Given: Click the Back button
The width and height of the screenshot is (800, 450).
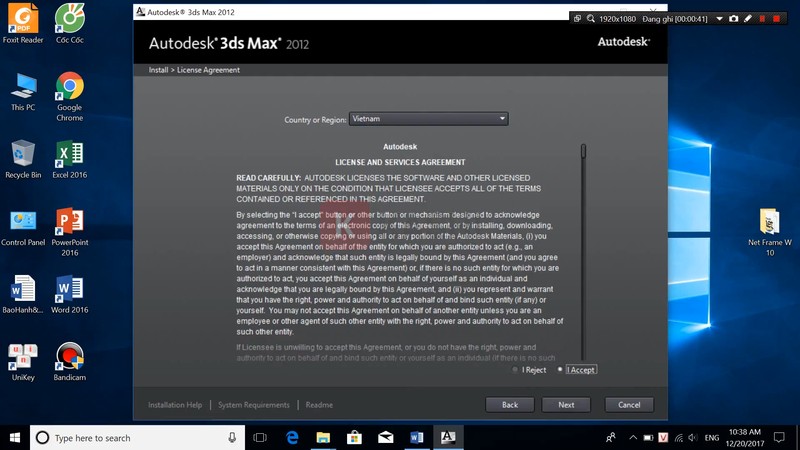Looking at the screenshot, I should pos(510,405).
